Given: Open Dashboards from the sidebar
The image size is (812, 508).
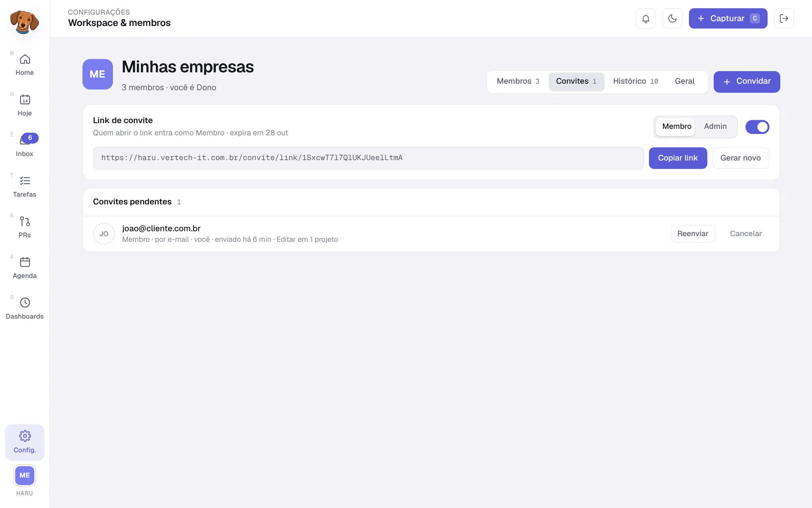Looking at the screenshot, I should coord(25,309).
